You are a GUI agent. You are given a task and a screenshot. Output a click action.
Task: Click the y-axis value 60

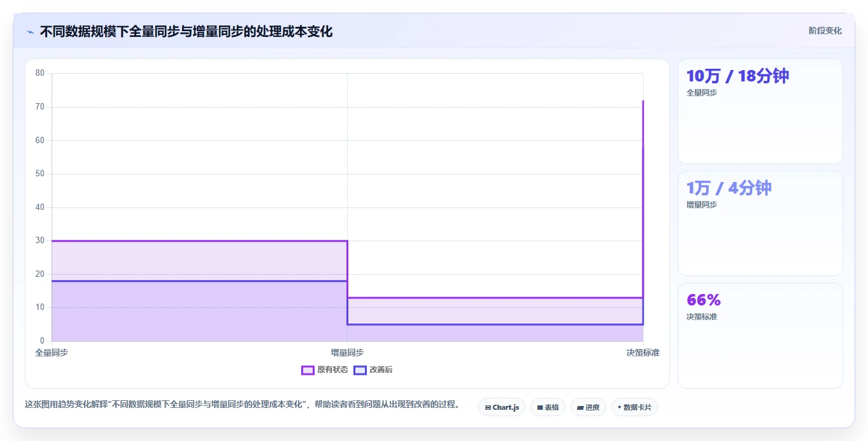point(40,140)
